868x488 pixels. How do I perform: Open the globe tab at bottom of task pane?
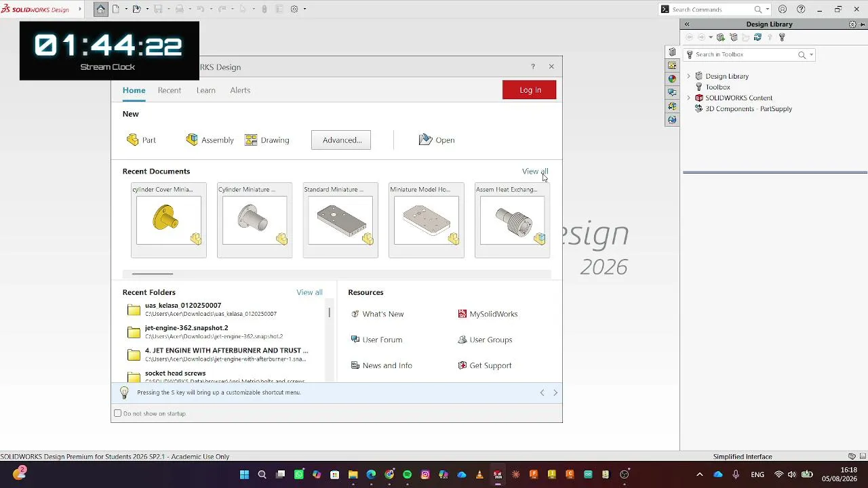(x=672, y=119)
